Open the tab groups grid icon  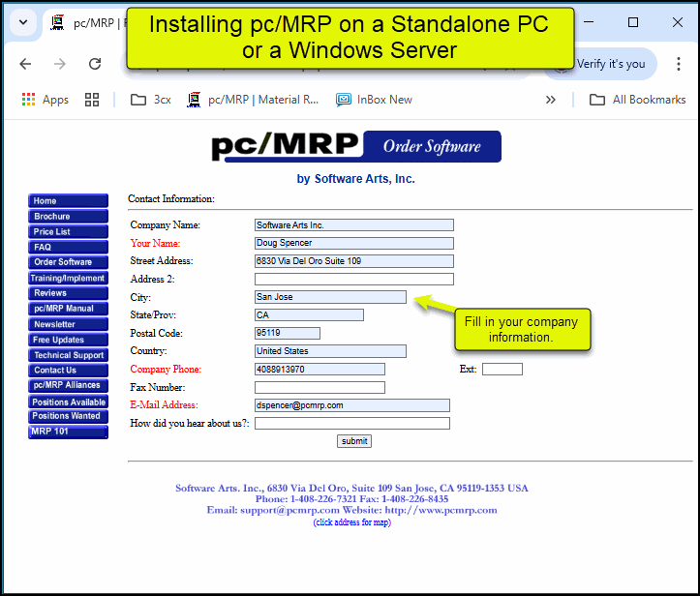tap(92, 100)
